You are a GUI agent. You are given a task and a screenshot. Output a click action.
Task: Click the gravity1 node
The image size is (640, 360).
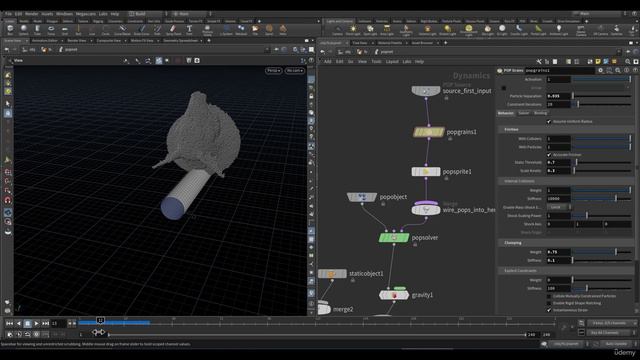(x=394, y=295)
